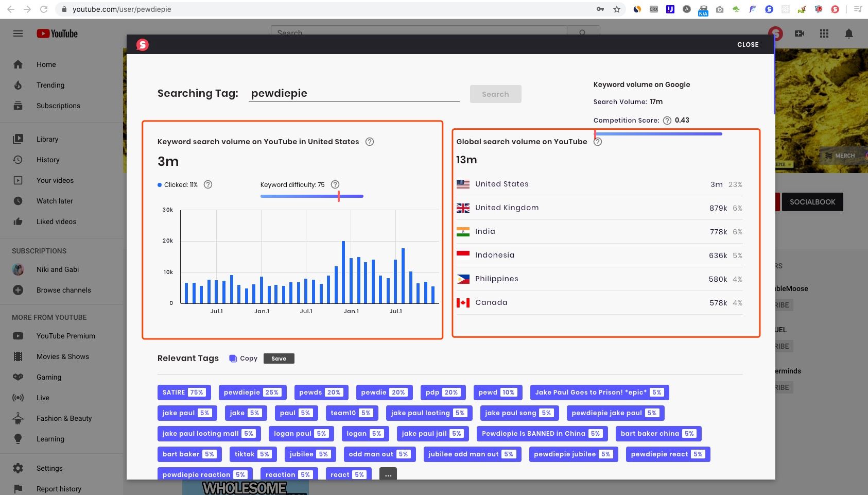Select the pewdiepie reaction tag
868x495 pixels.
(205, 474)
